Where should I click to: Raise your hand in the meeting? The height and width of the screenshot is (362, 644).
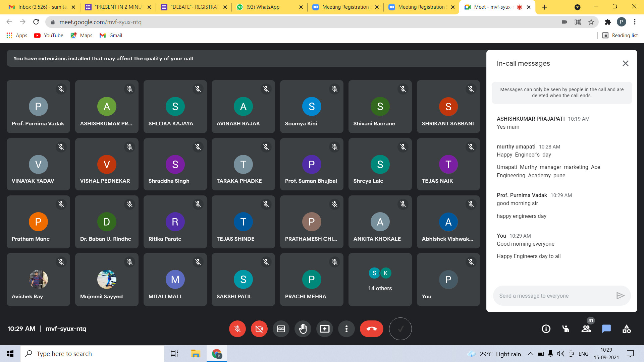pyautogui.click(x=303, y=329)
